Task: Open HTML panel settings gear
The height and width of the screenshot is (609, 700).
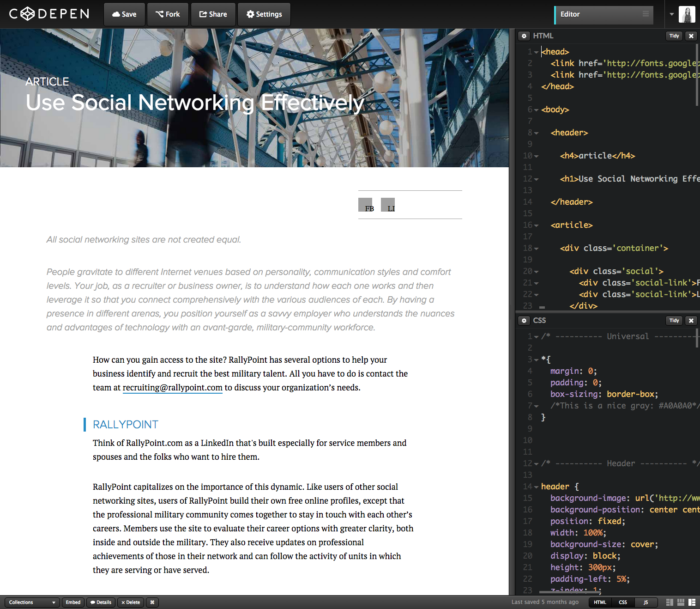Action: pos(524,36)
